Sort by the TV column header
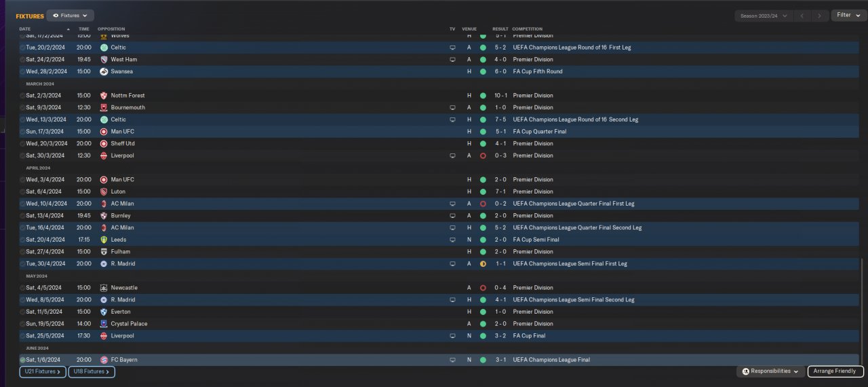This screenshot has height=387, width=868. click(452, 29)
